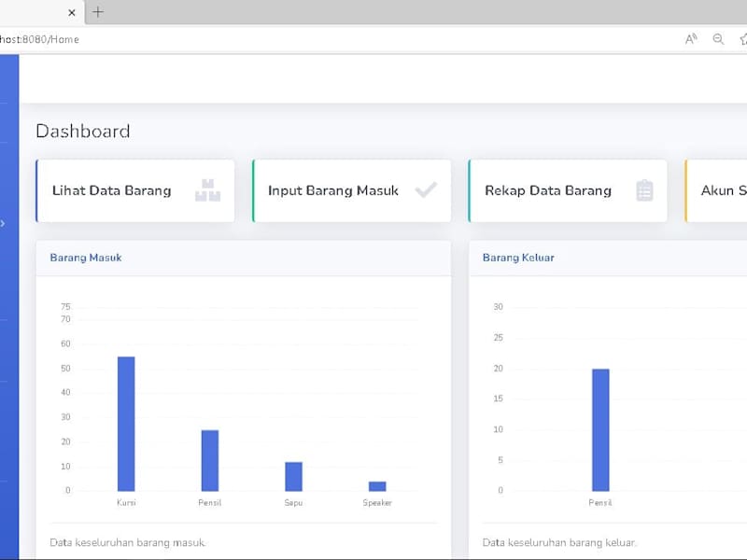Click the zoom magnifier icon in address bar
The image size is (747, 560).
[718, 39]
